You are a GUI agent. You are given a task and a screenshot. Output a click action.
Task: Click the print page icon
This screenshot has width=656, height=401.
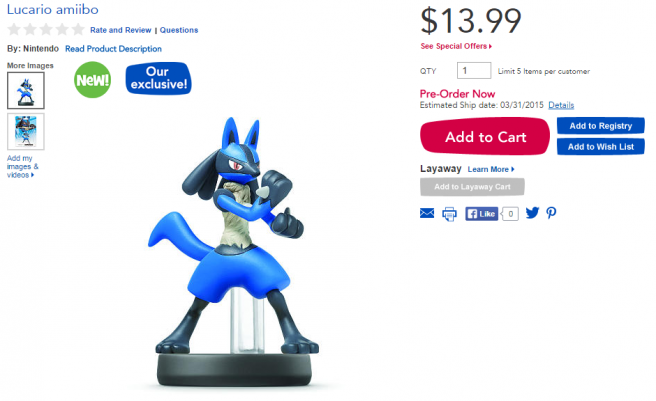450,213
